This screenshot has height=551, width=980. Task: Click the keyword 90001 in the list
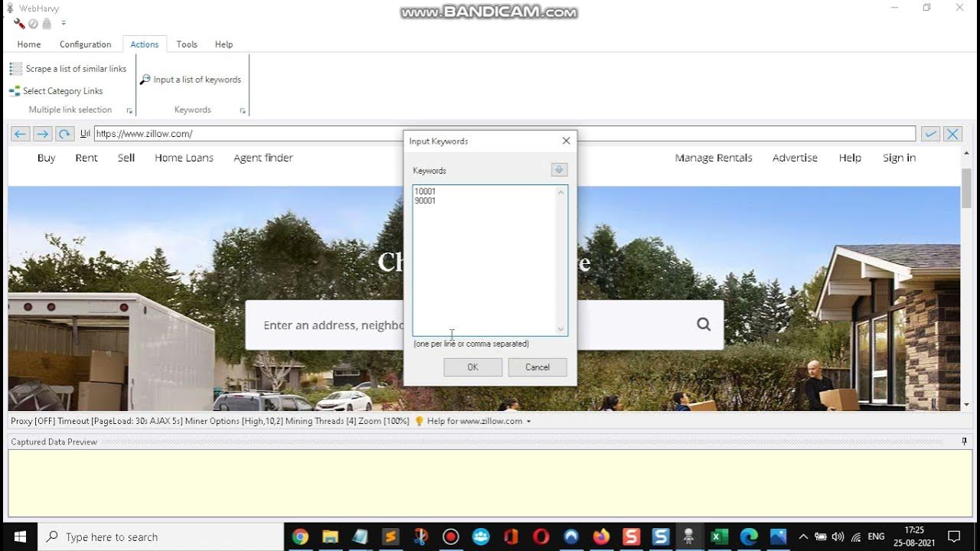pos(425,201)
